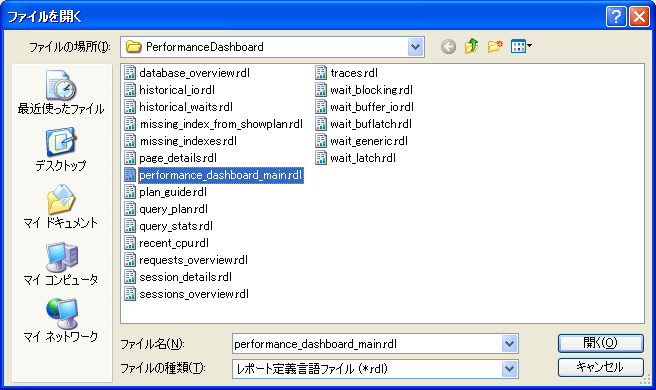This screenshot has width=656, height=390.
Task: Click historical_io.rdl file icon
Action: point(130,90)
